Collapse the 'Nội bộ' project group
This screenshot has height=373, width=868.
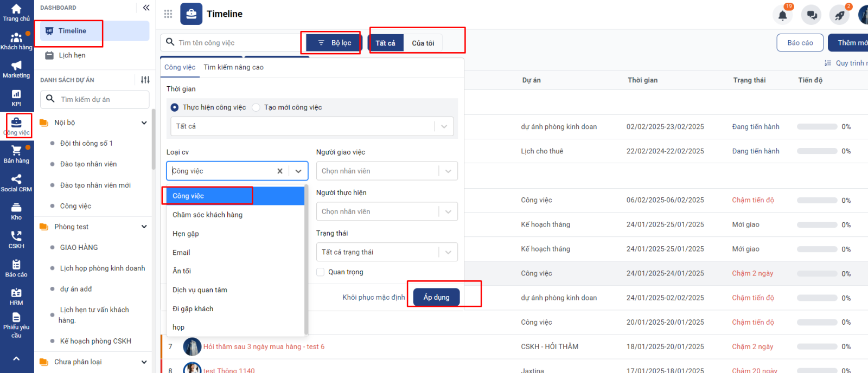[x=144, y=123]
